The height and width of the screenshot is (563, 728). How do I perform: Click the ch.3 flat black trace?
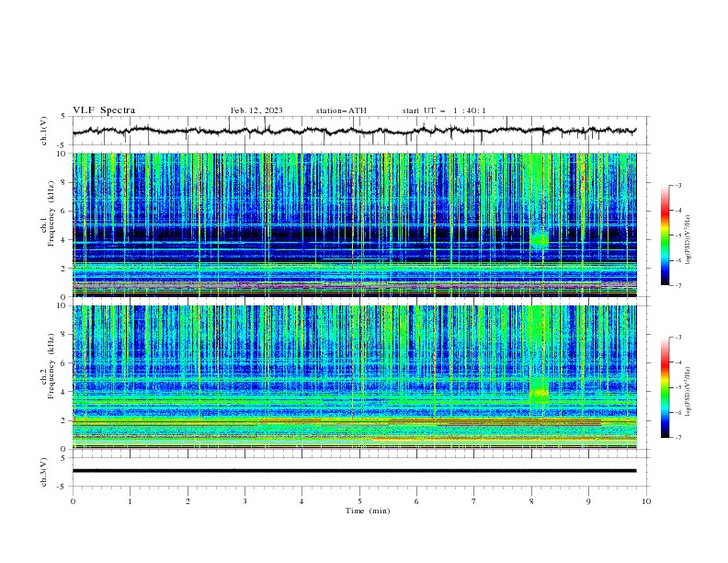354,471
